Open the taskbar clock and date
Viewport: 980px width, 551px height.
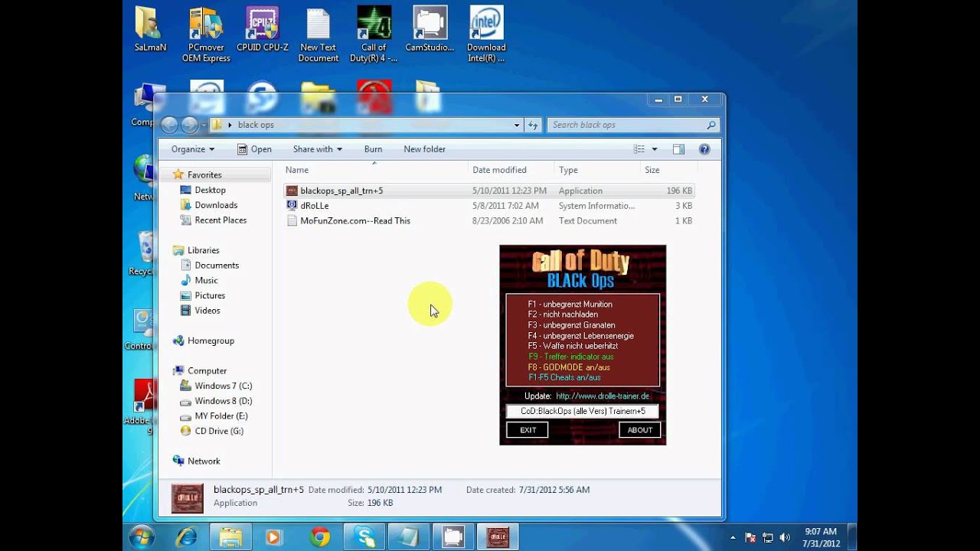[x=821, y=537]
